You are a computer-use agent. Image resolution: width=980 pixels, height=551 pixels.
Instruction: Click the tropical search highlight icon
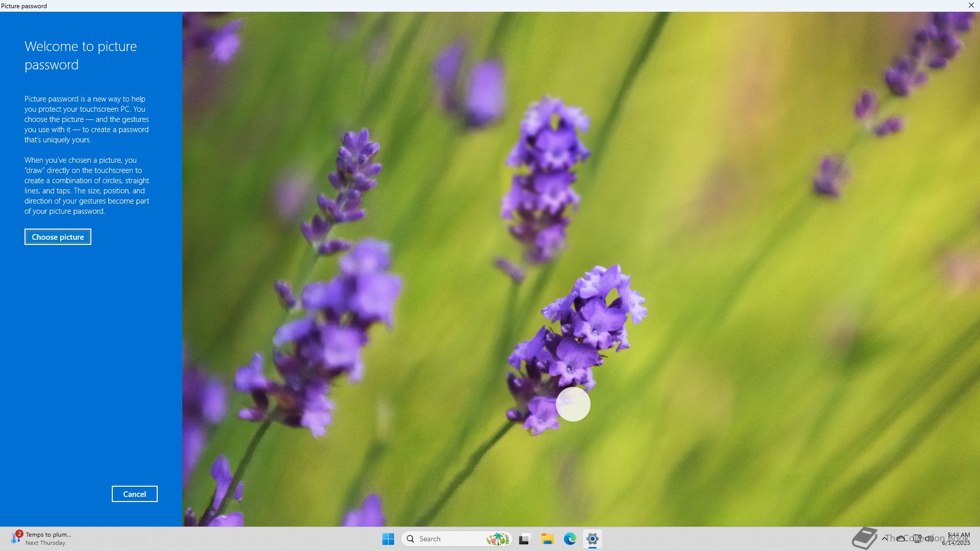498,539
